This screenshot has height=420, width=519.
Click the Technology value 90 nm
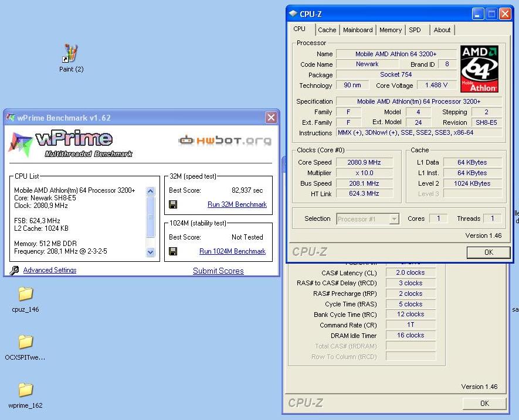pyautogui.click(x=352, y=86)
